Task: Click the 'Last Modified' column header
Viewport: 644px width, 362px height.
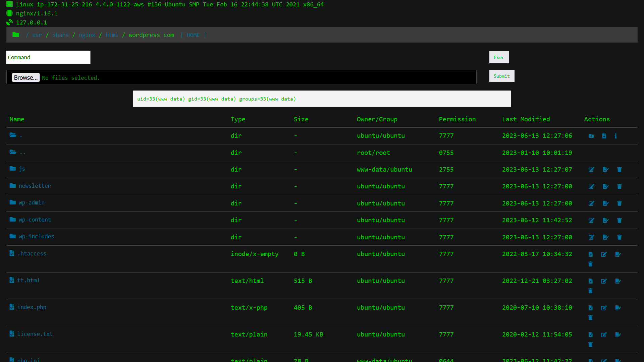Action: [526, 119]
